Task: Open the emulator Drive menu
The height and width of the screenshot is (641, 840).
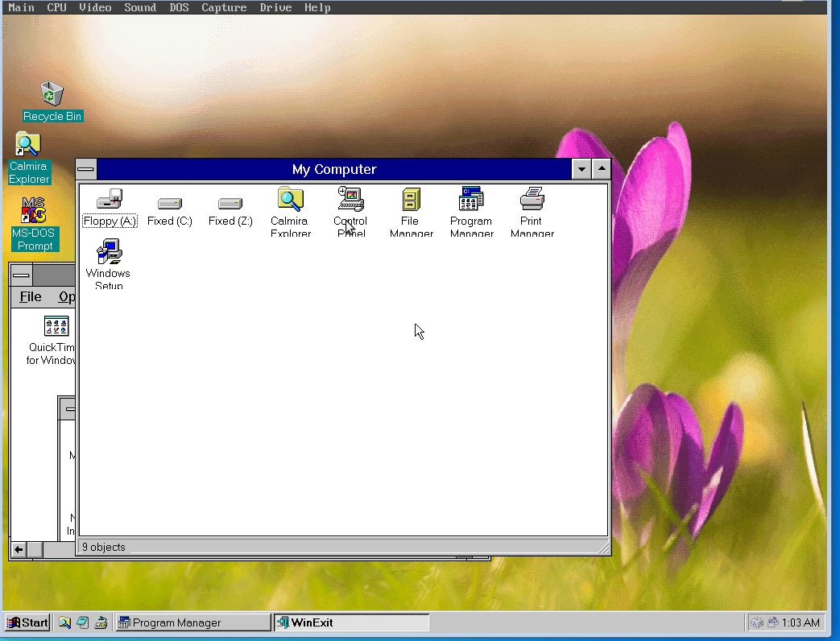Action: (x=275, y=7)
